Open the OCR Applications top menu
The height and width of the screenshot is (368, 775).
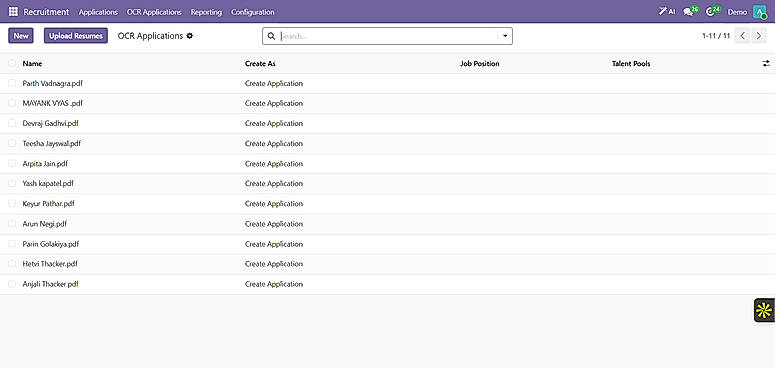pyautogui.click(x=154, y=12)
